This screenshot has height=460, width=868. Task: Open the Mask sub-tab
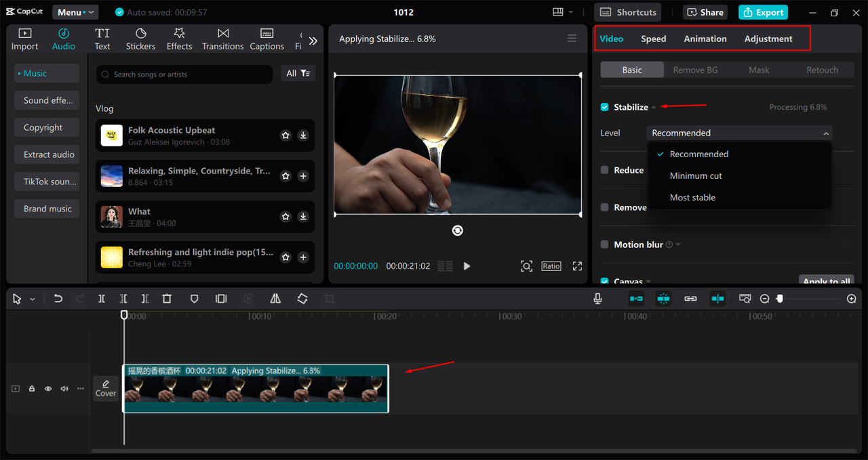point(759,70)
